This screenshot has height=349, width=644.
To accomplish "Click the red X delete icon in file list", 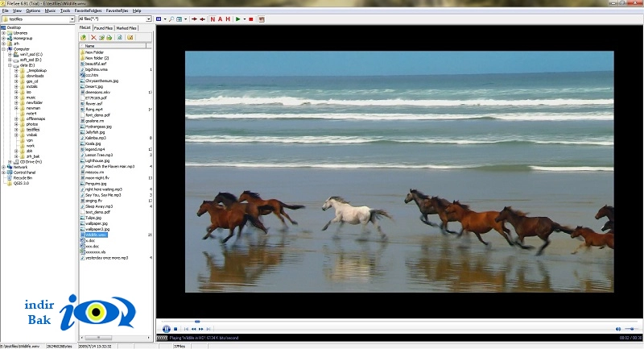I will pyautogui.click(x=93, y=37).
